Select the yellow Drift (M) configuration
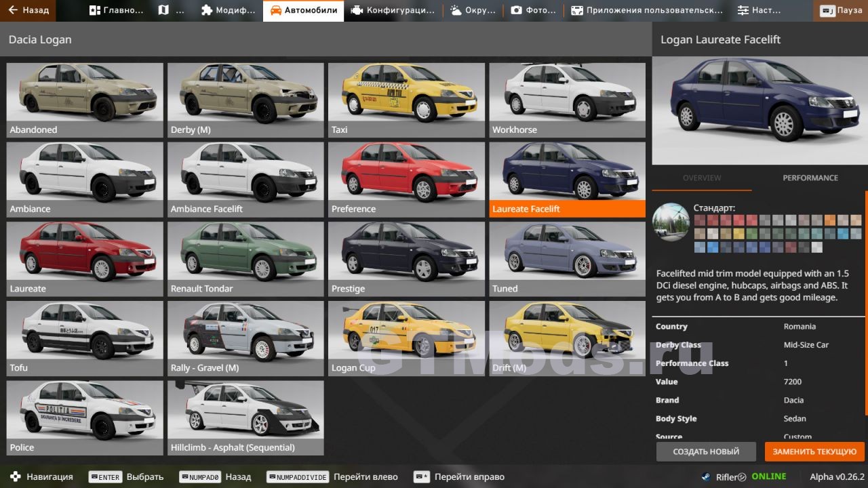This screenshot has height=488, width=868. (x=567, y=338)
